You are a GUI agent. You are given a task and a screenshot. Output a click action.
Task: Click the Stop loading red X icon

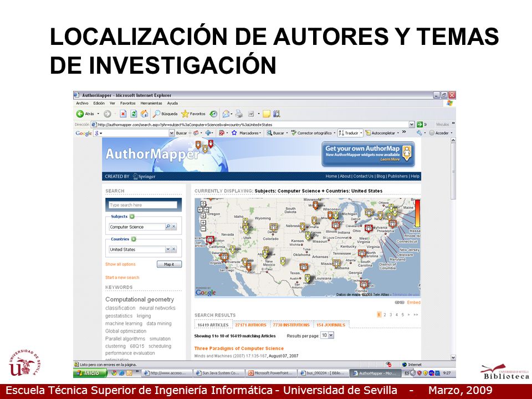[x=123, y=114]
